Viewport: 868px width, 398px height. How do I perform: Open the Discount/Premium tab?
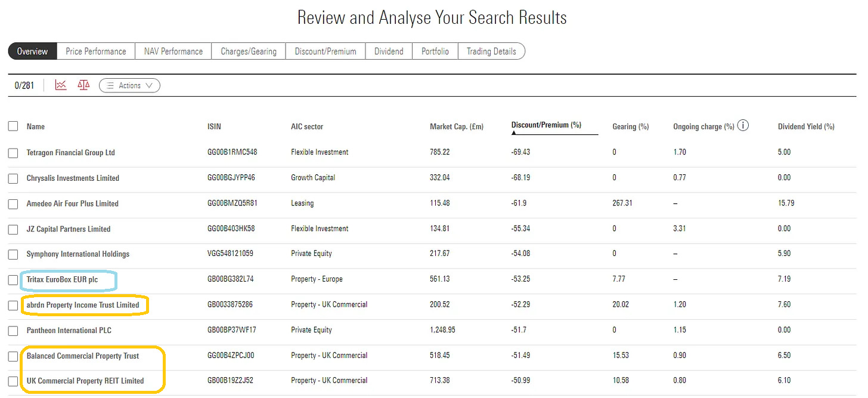pos(325,51)
